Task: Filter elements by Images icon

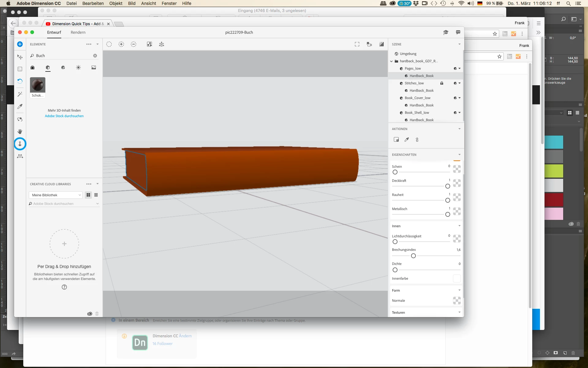Action: point(94,67)
